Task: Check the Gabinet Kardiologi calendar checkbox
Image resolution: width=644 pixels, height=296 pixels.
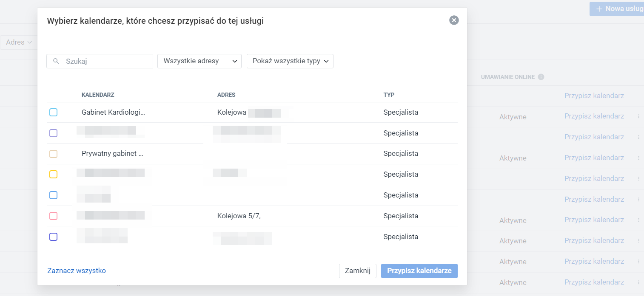Action: tap(53, 112)
